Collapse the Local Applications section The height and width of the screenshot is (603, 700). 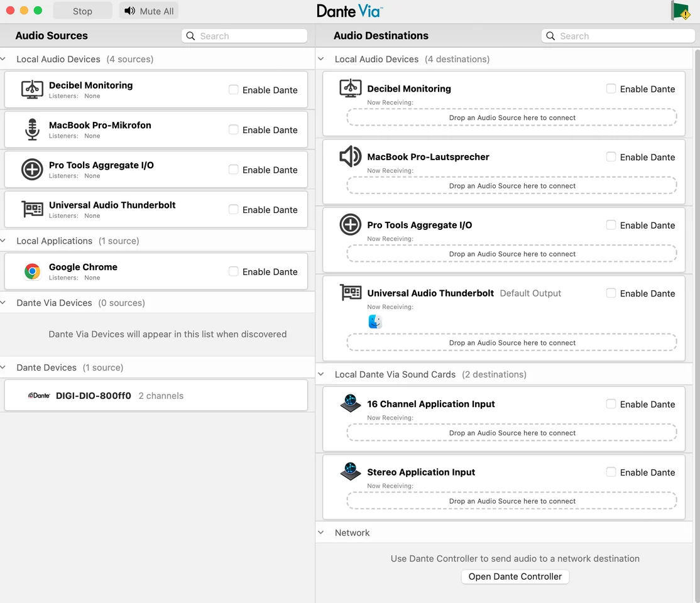click(x=4, y=241)
